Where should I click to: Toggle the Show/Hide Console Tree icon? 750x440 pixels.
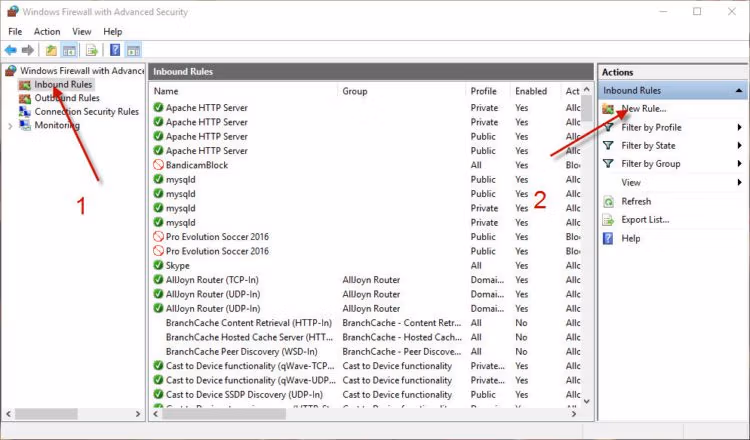coord(69,50)
